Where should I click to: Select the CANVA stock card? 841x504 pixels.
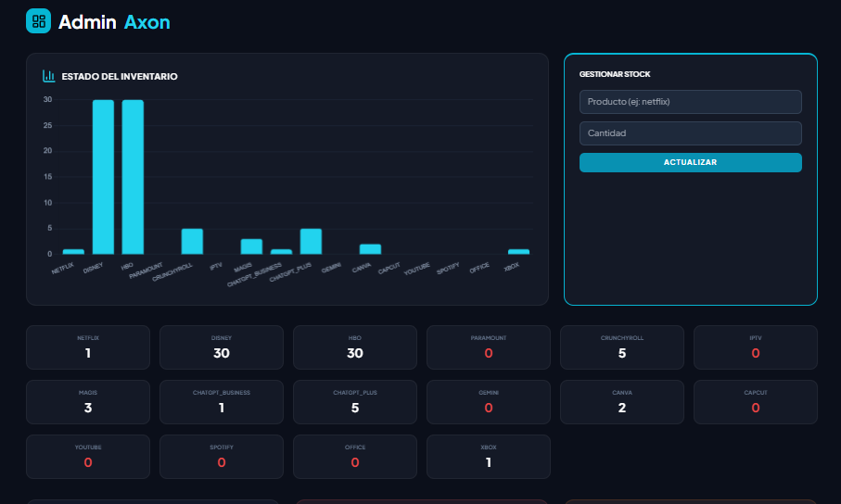(x=622, y=402)
